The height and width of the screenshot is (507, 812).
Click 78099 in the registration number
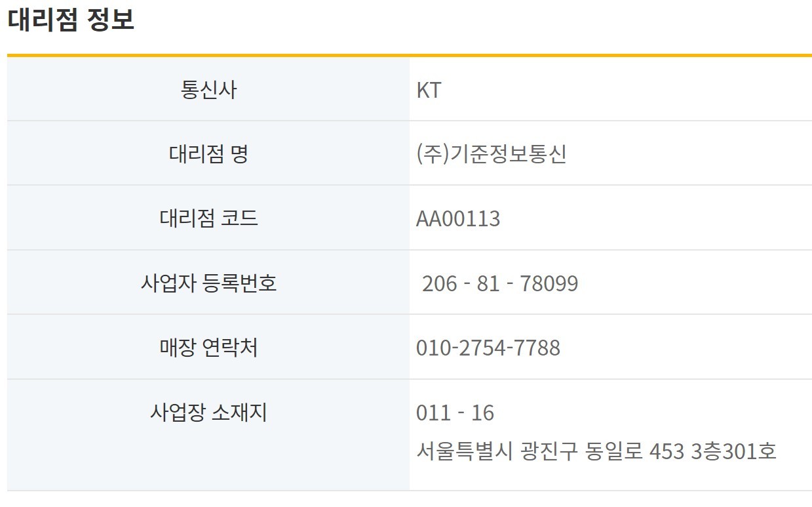pyautogui.click(x=549, y=283)
